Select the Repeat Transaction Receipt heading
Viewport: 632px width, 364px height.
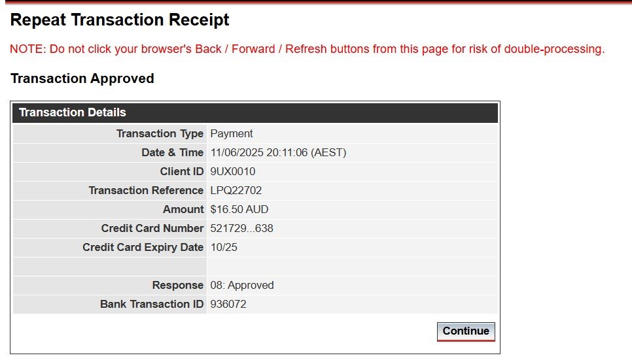click(120, 20)
